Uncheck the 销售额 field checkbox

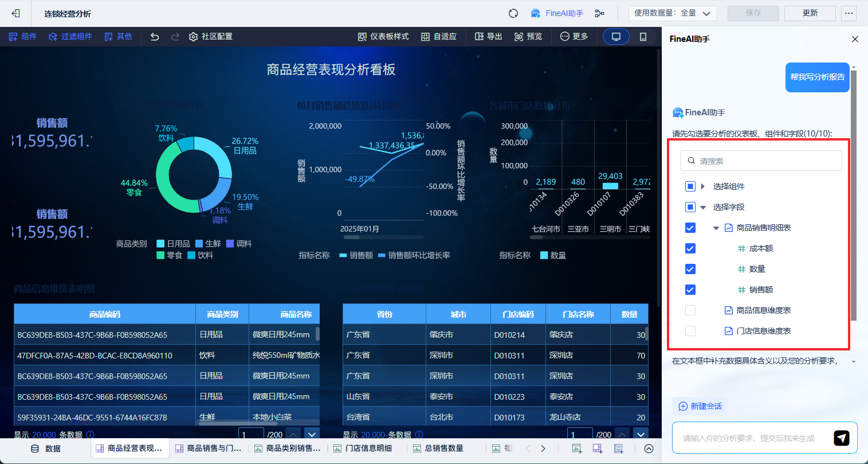click(690, 290)
